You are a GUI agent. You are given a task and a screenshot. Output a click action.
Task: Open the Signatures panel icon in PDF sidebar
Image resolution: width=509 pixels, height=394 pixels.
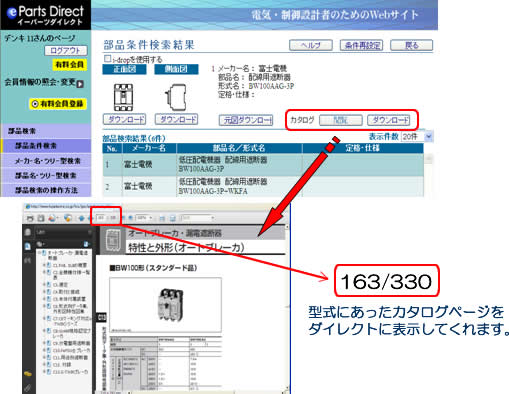point(28,260)
